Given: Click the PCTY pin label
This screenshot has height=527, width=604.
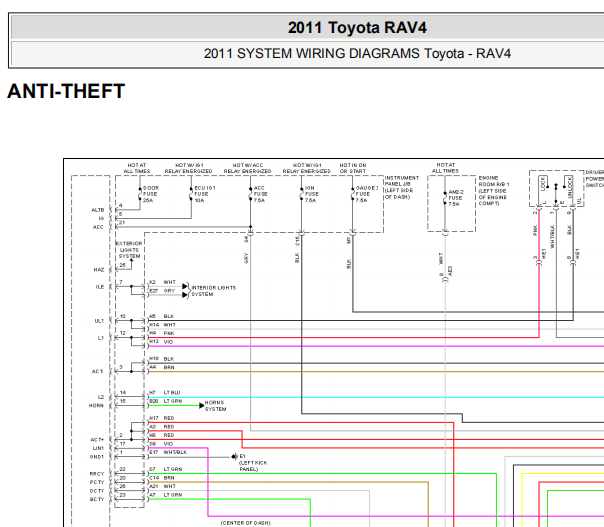Looking at the screenshot, I should (x=97, y=482).
